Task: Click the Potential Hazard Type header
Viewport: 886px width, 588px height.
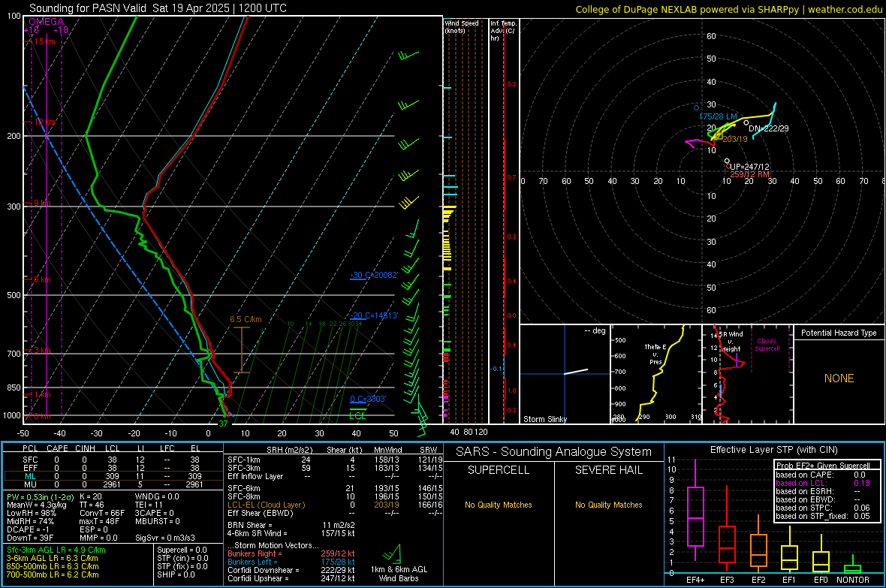Action: click(x=839, y=333)
